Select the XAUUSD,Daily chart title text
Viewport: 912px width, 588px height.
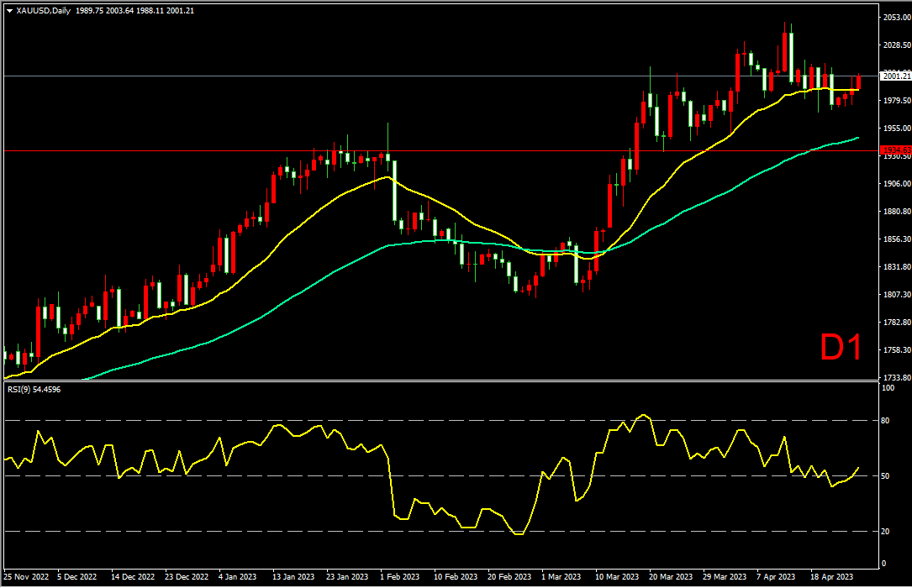[x=44, y=11]
